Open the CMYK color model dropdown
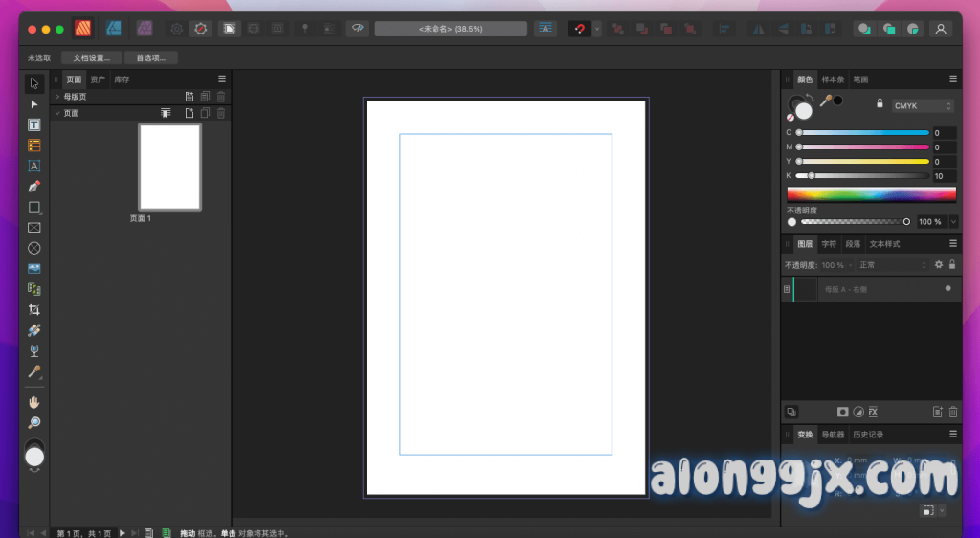980x538 pixels. 922,105
